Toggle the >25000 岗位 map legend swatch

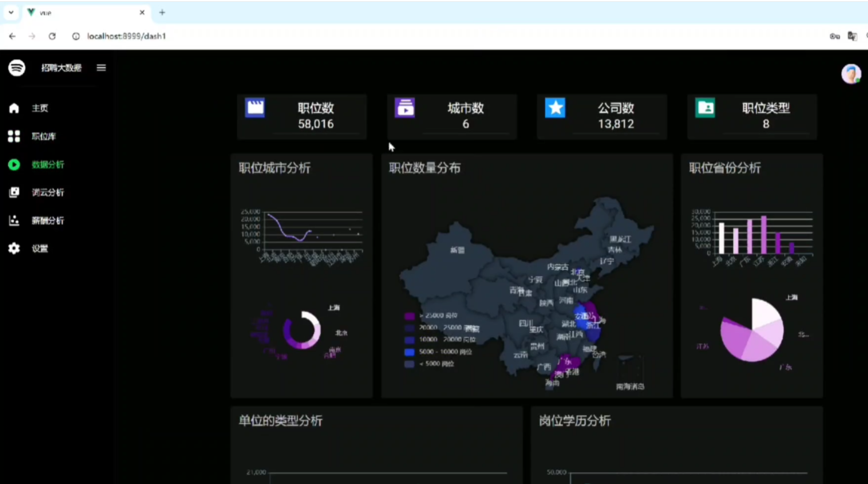tap(409, 316)
